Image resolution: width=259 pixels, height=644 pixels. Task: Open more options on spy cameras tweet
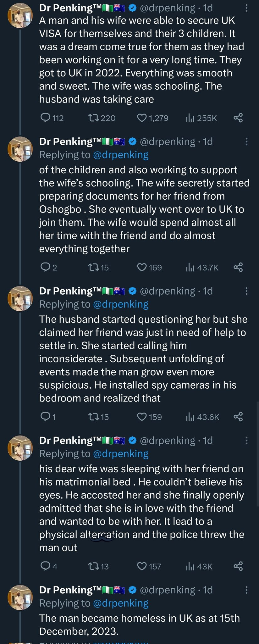246,291
